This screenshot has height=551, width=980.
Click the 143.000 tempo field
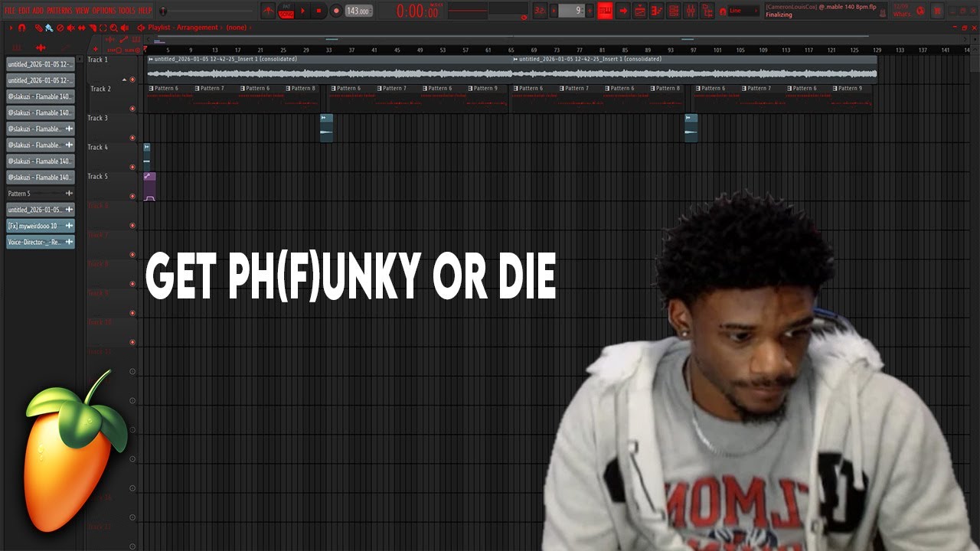pyautogui.click(x=358, y=11)
